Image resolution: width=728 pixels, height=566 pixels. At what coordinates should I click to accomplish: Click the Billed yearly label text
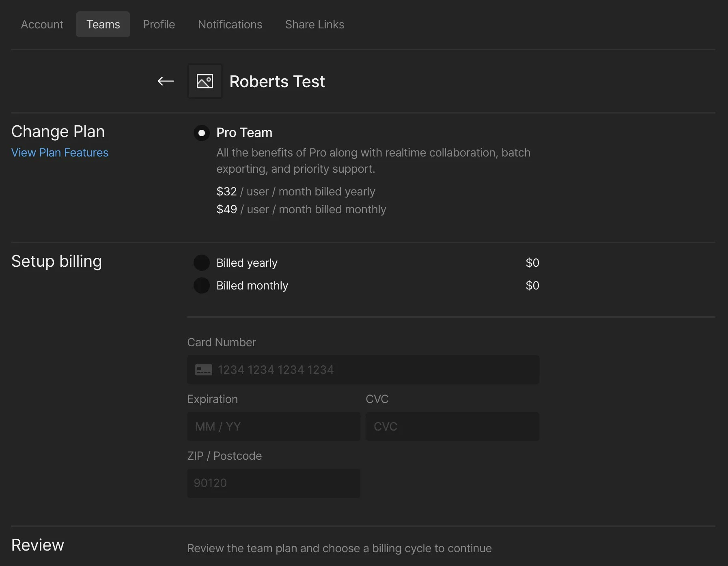tap(247, 263)
